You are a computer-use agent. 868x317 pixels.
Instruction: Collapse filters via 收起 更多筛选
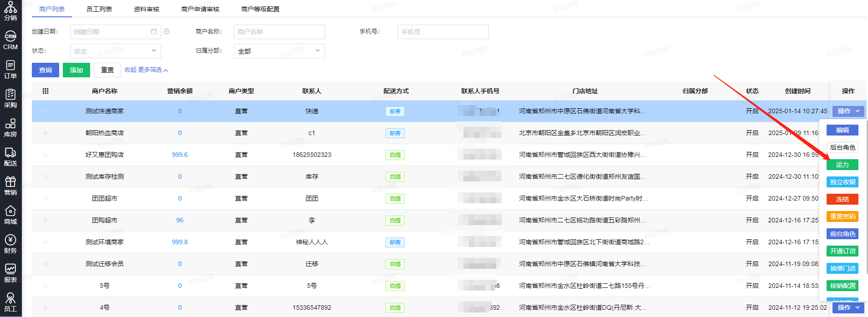tap(146, 70)
